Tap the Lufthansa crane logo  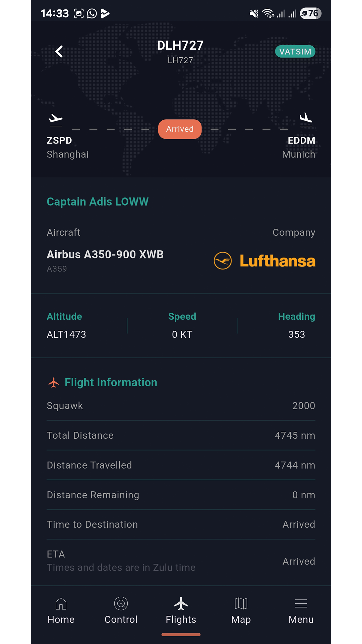[x=223, y=261]
